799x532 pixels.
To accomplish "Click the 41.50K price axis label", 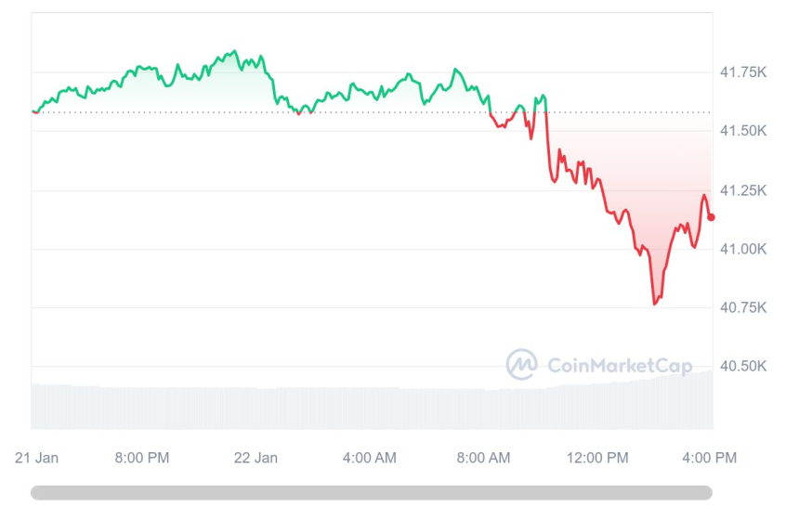I will tap(743, 131).
